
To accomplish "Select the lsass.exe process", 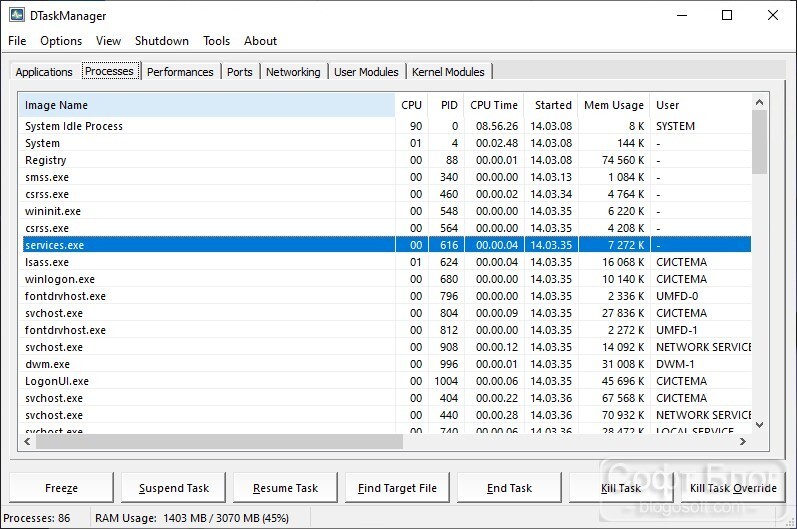I will [x=385, y=262].
